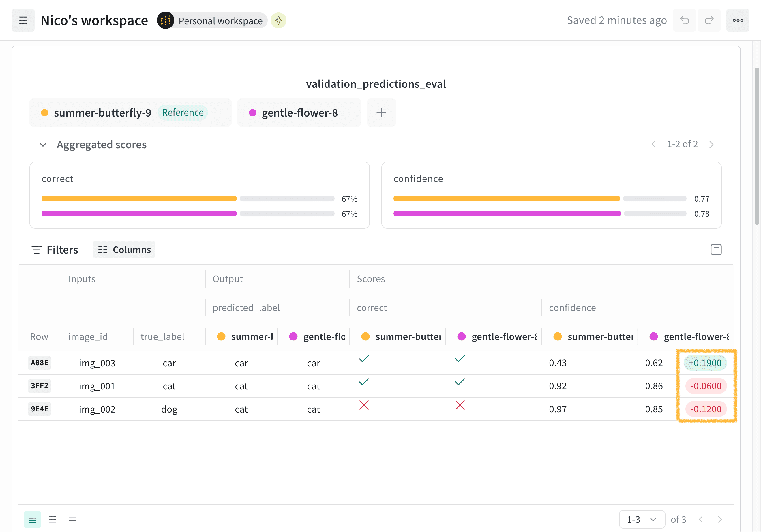Click the panel layout icon above table
Screen dimensions: 761x532
point(716,250)
